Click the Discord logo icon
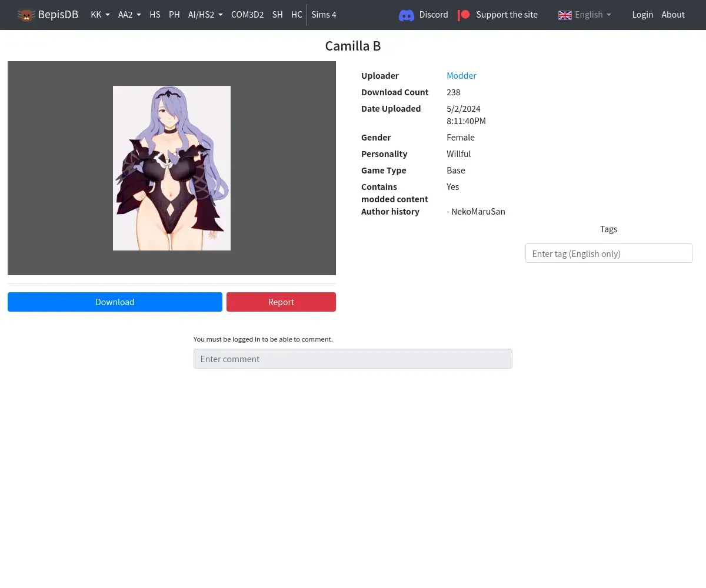Image resolution: width=706 pixels, height=588 pixels. (x=407, y=15)
